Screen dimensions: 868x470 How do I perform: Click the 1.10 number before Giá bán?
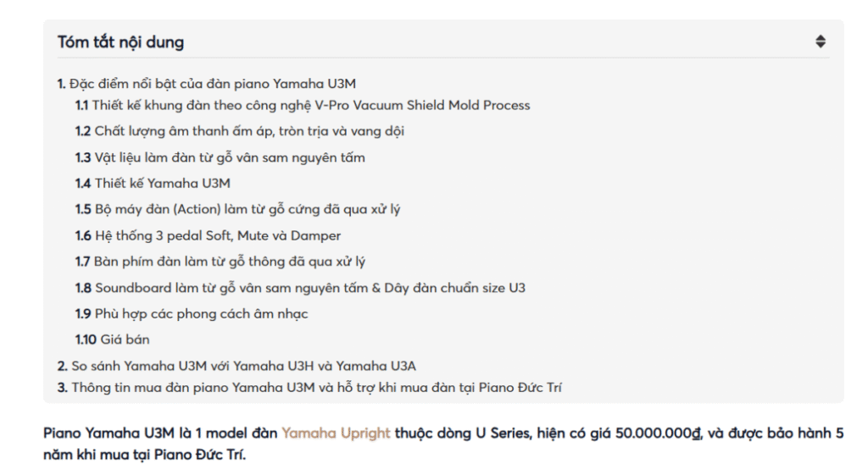86,340
